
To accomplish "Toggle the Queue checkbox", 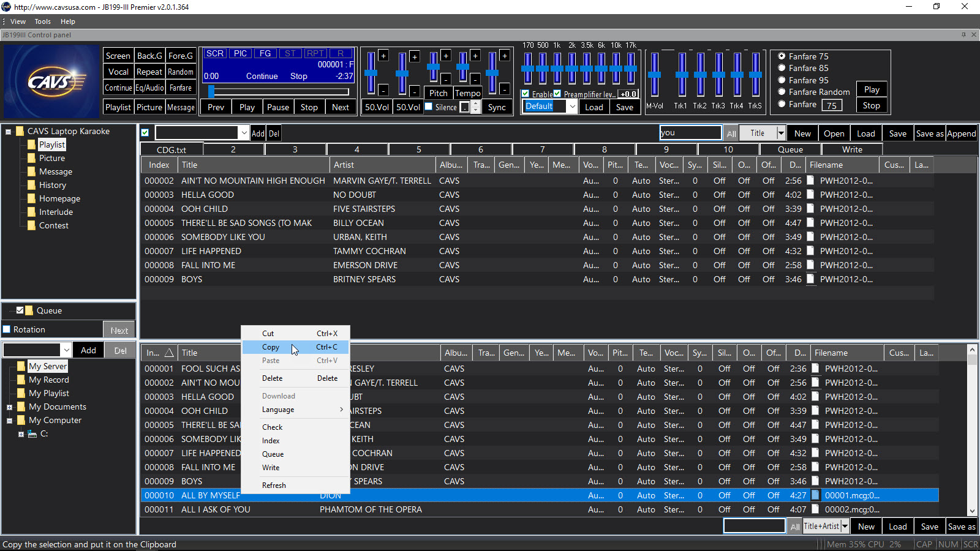I will 20,310.
